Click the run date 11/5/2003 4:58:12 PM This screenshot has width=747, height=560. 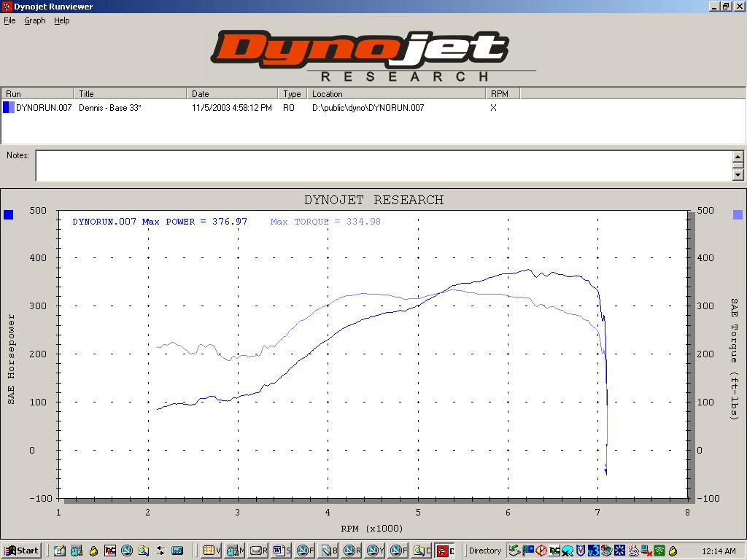click(x=231, y=108)
